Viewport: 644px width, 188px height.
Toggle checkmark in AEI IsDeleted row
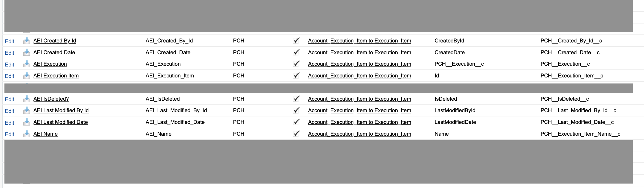point(296,99)
